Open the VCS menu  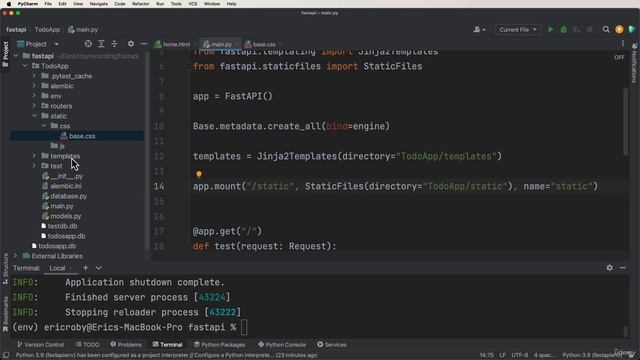(193, 4)
